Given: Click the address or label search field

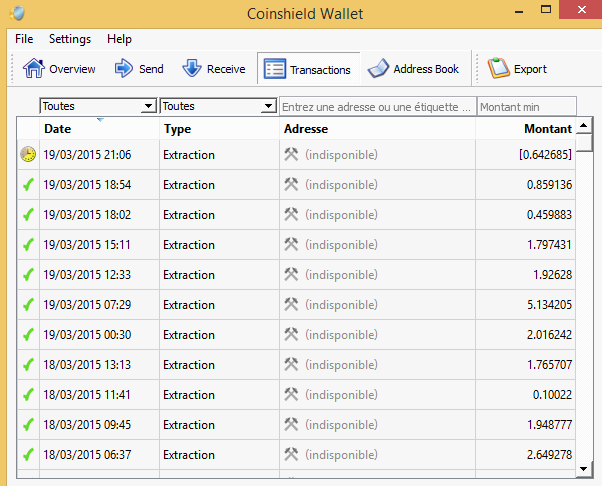Looking at the screenshot, I should (x=378, y=106).
